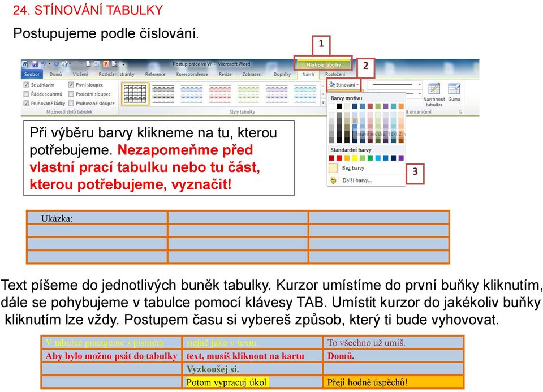
Task: Choose Další barvy... in shading menu
Action: pyautogui.click(x=366, y=180)
